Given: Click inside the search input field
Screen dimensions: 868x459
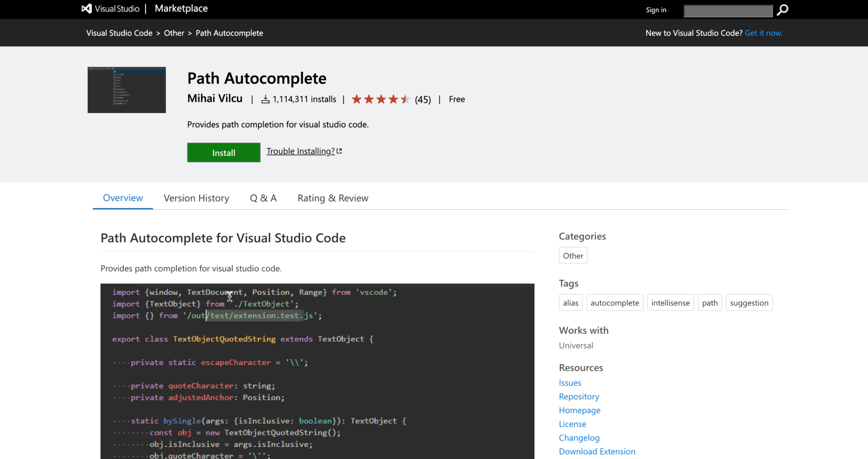Looking at the screenshot, I should [728, 11].
